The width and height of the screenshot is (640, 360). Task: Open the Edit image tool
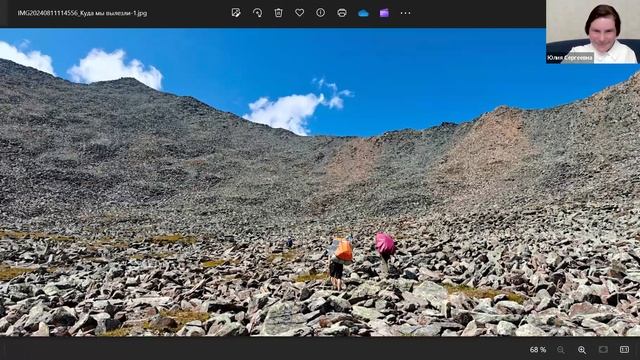(x=236, y=13)
